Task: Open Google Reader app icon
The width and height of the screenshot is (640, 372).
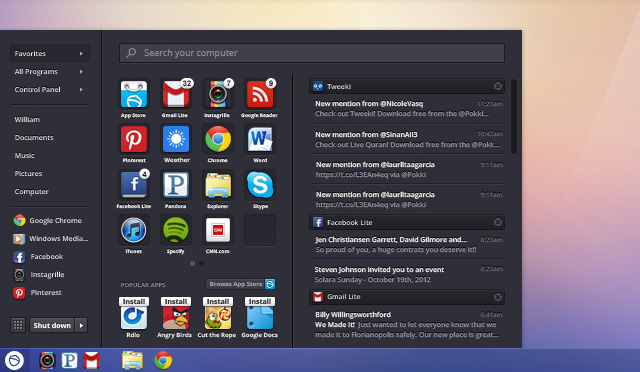Action: point(260,94)
